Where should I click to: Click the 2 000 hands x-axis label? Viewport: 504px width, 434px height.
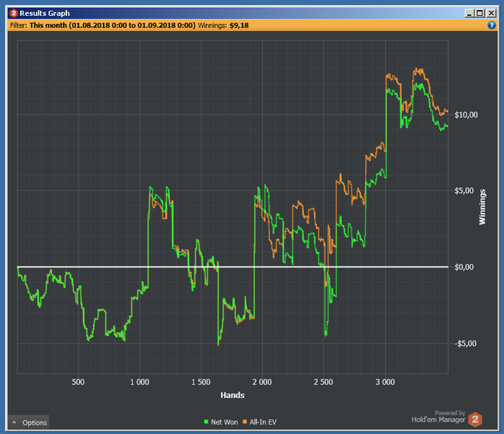(x=262, y=382)
